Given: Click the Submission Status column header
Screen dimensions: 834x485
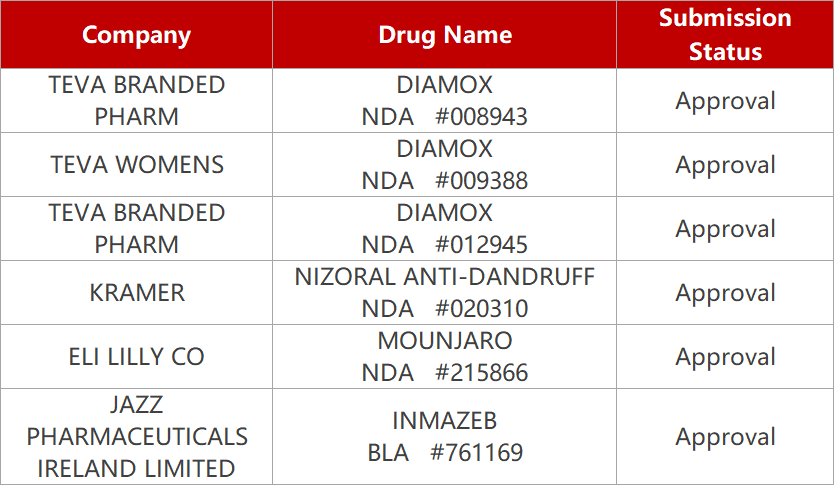Looking at the screenshot, I should point(725,35).
